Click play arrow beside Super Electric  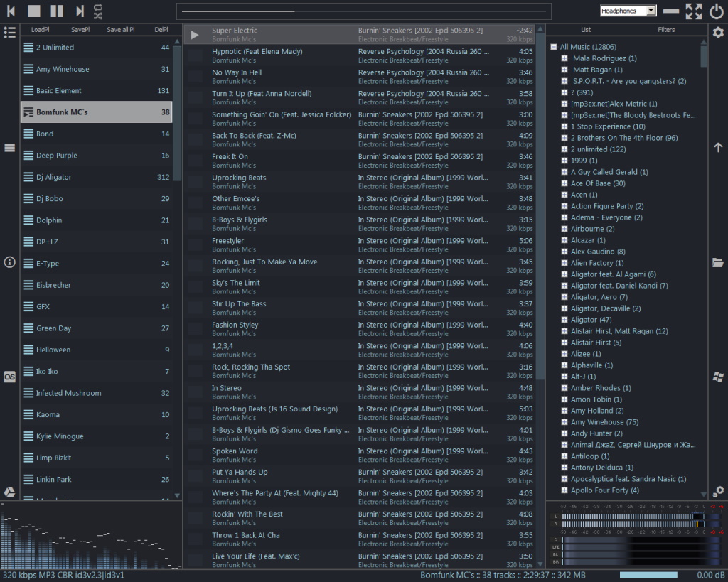[x=195, y=35]
